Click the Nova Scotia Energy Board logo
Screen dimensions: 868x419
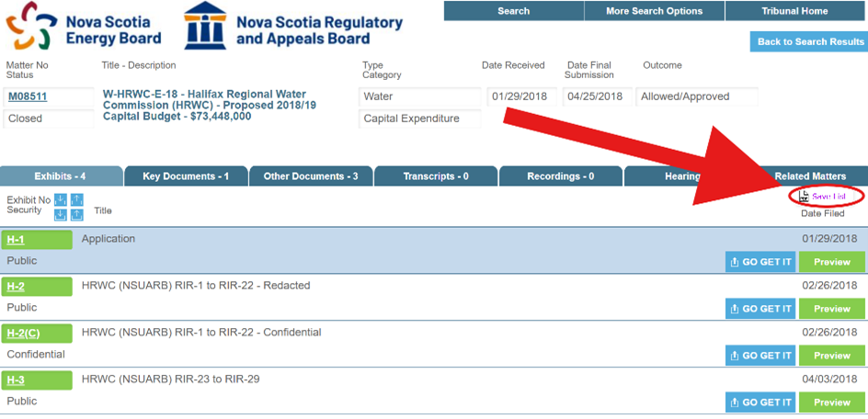point(29,28)
